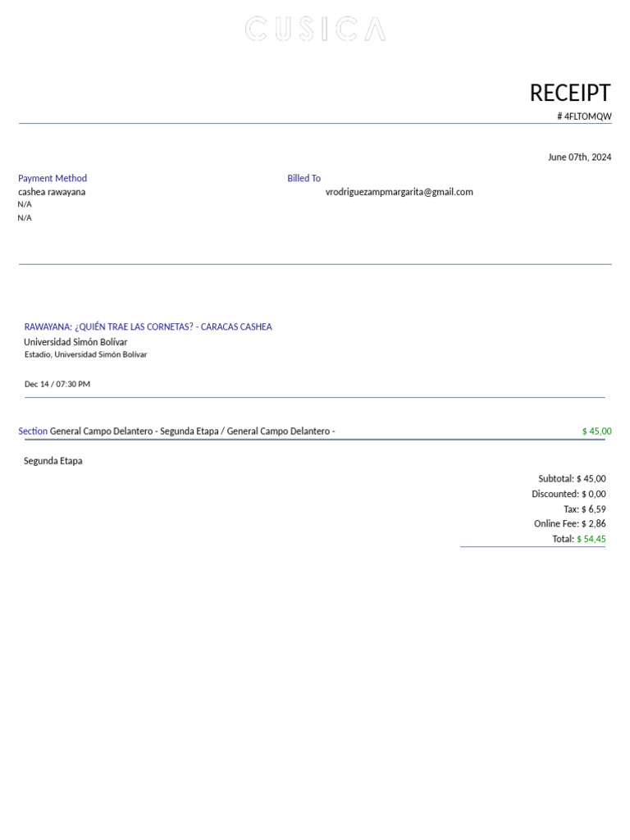The width and height of the screenshot is (630, 840).
Task: Click the Payment Method label
Action: tap(52, 178)
